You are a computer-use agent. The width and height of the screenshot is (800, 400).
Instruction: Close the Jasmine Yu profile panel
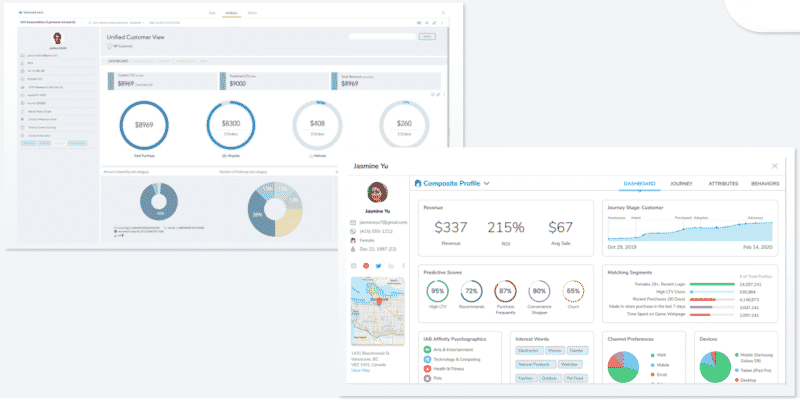point(775,165)
